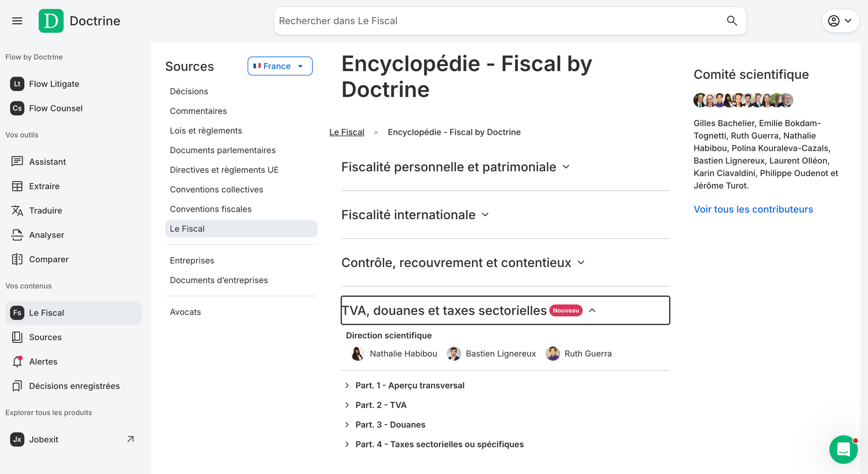Open the support chat bubble

pyautogui.click(x=843, y=450)
